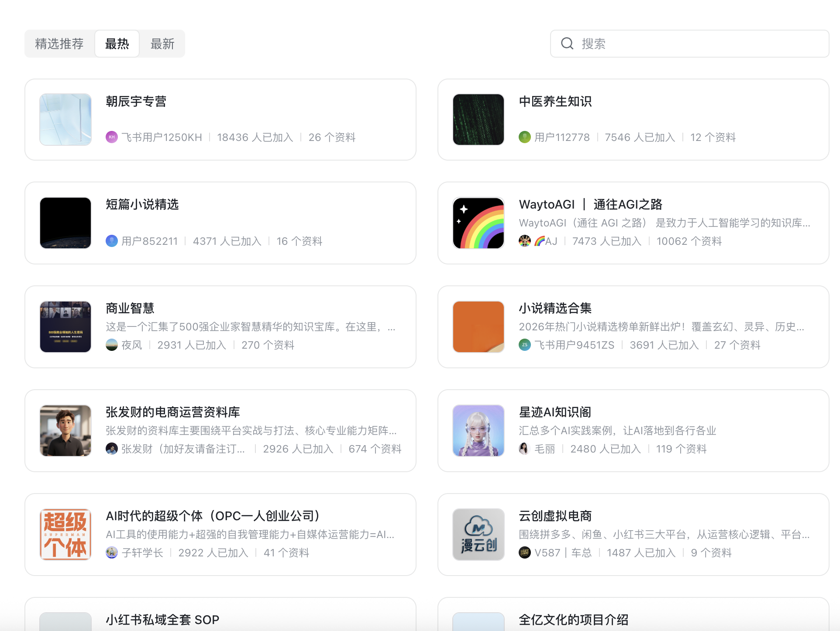
Task: Click the search magnifier icon
Action: pos(567,44)
